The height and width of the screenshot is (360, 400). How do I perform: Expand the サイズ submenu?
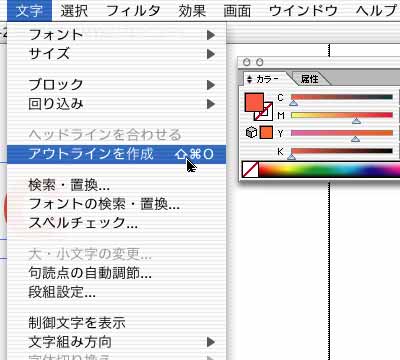(117, 54)
